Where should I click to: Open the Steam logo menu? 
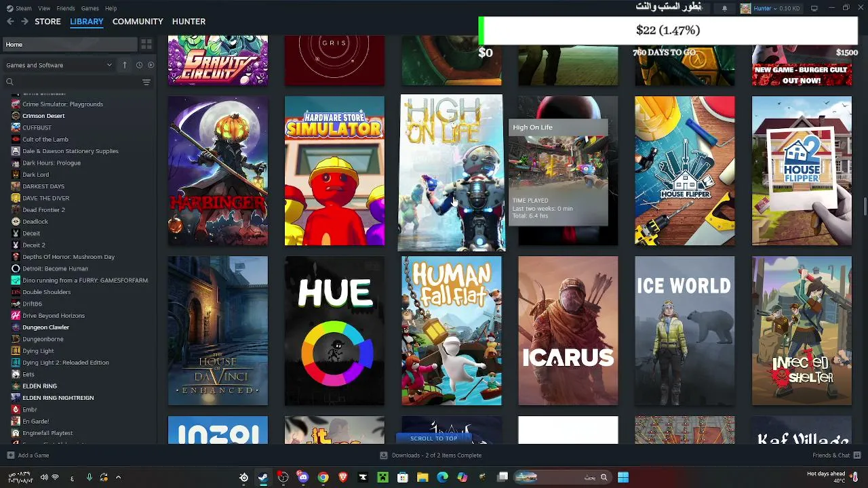19,8
